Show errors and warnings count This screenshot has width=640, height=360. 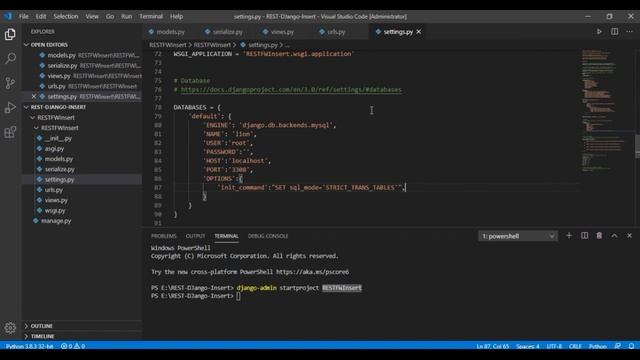pyautogui.click(x=73, y=346)
